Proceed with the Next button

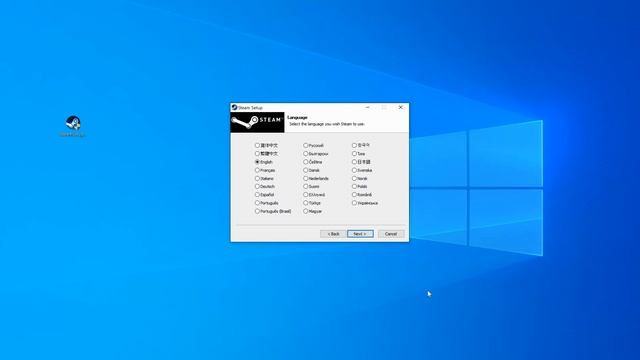pyautogui.click(x=360, y=234)
